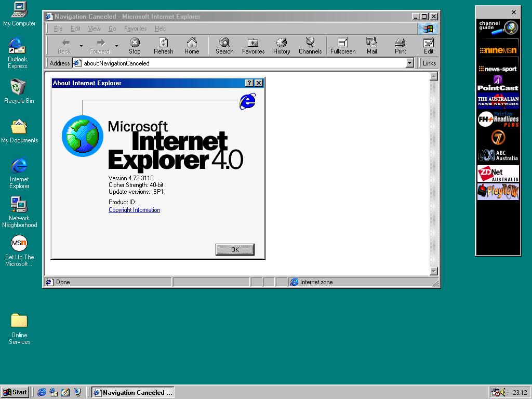Click the IE logo in About dialog
532x399 pixels.
247,101
